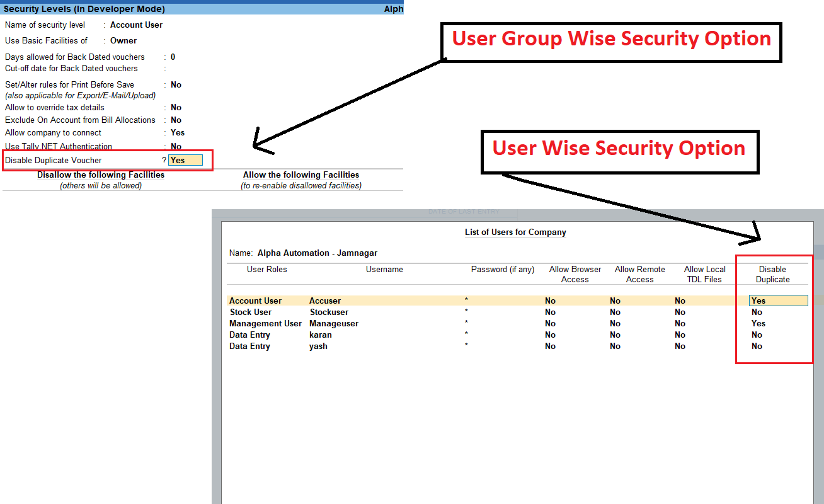824x504 pixels.
Task: Click the Account User security level name
Action: click(136, 25)
